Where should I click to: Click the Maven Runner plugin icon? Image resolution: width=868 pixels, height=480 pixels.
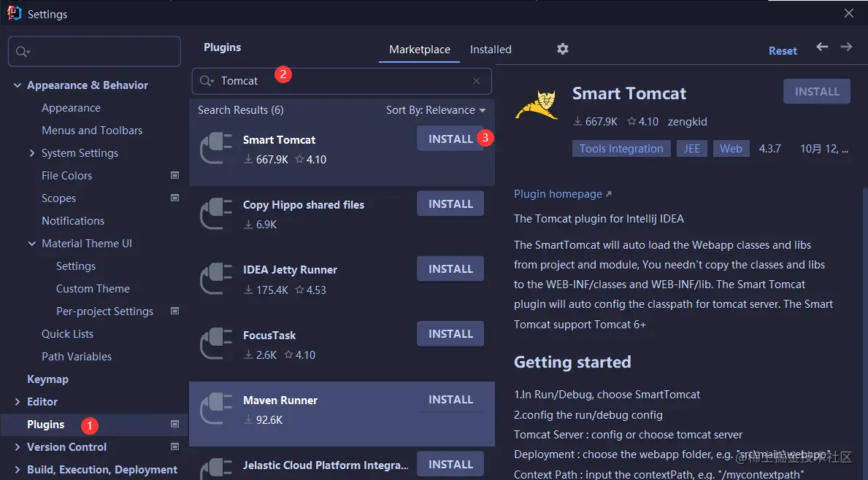pyautogui.click(x=216, y=409)
